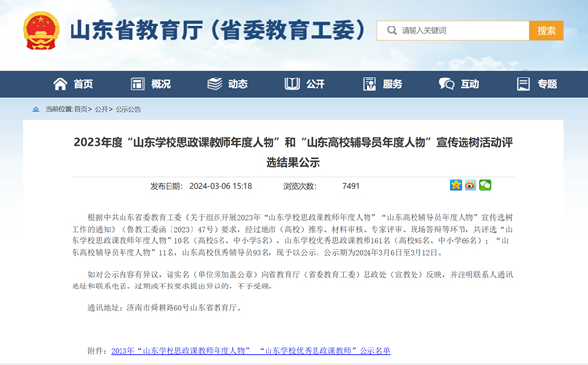Image resolution: width=588 pixels, height=365 pixels.
Task: Click the 动态 stacked papers icon
Action: 215,83
